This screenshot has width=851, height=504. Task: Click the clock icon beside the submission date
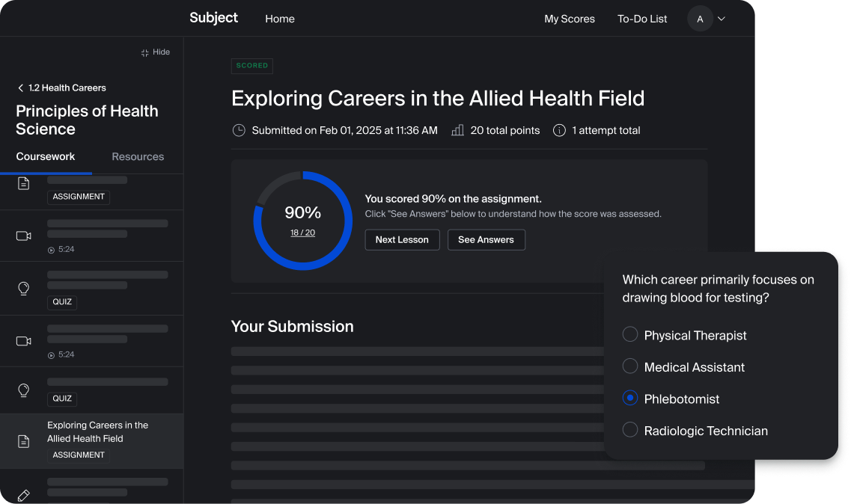[239, 130]
